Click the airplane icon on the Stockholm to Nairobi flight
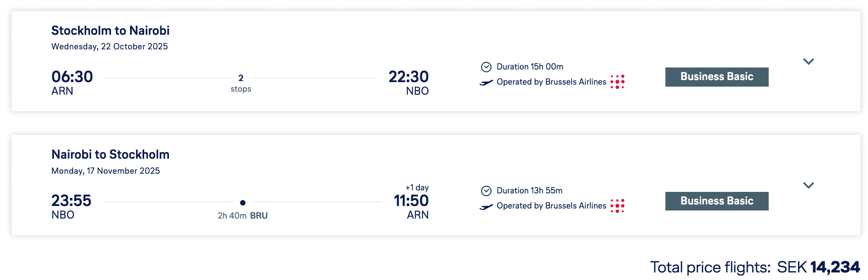Image resolution: width=868 pixels, height=280 pixels. 486,83
